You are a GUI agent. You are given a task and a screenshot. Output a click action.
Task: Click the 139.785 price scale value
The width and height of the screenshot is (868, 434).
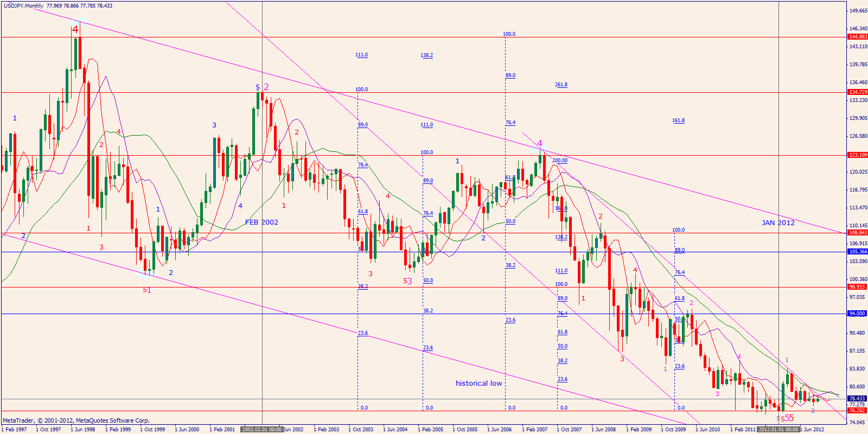[x=858, y=65]
